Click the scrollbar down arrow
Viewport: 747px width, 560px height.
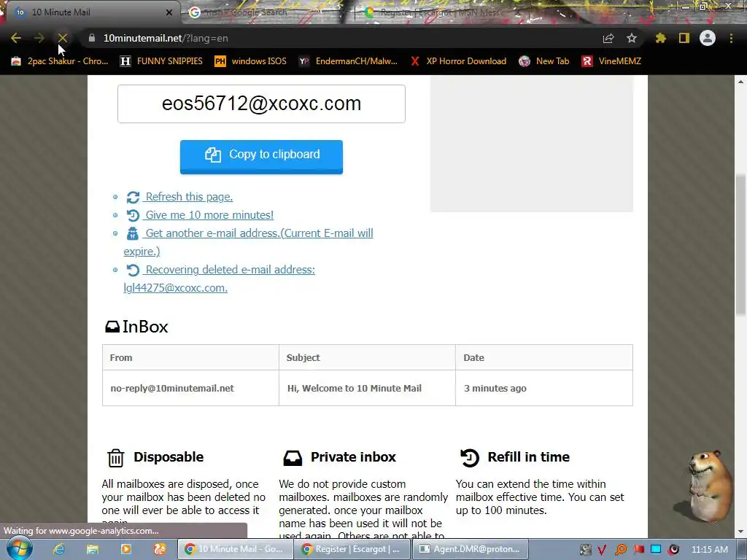point(740,532)
